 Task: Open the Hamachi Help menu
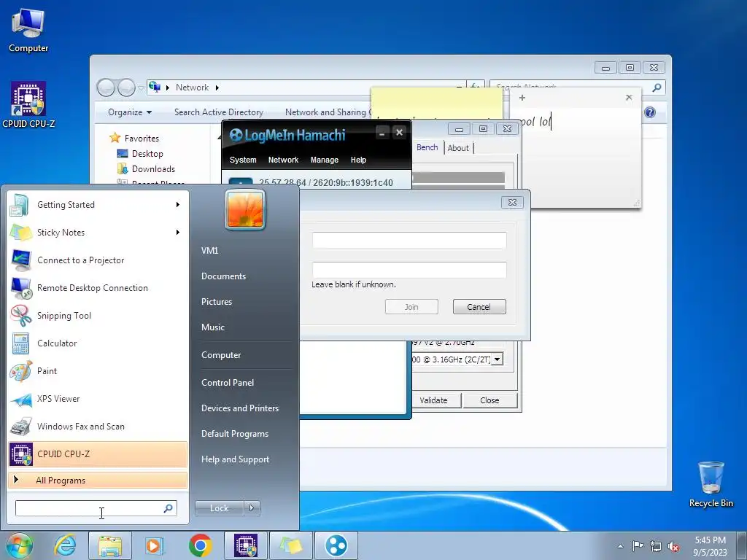(x=358, y=160)
